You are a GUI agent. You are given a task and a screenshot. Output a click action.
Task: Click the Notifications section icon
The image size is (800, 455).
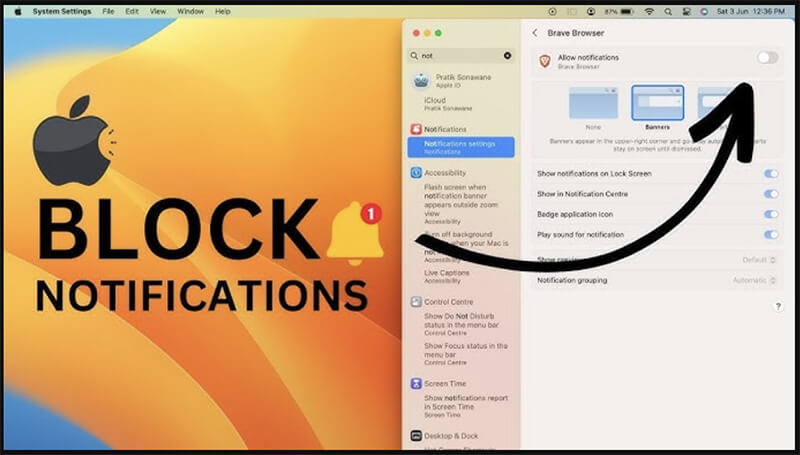[x=416, y=129]
